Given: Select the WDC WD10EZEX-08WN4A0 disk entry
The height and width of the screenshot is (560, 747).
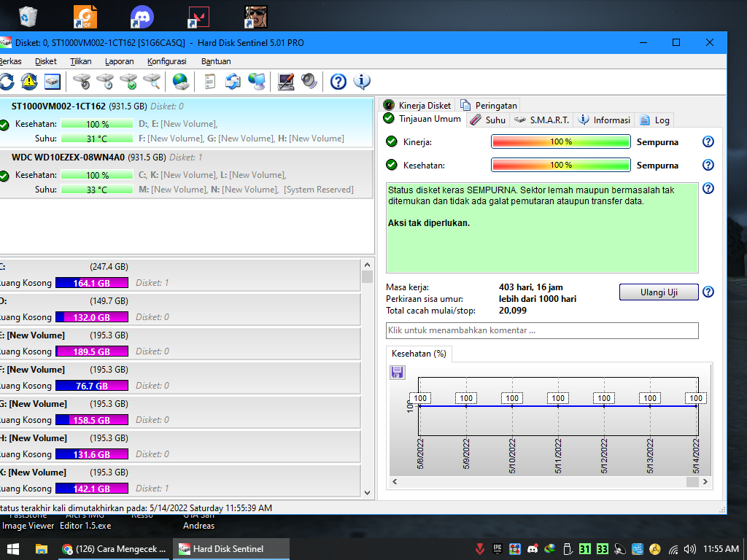Looking at the screenshot, I should 186,174.
